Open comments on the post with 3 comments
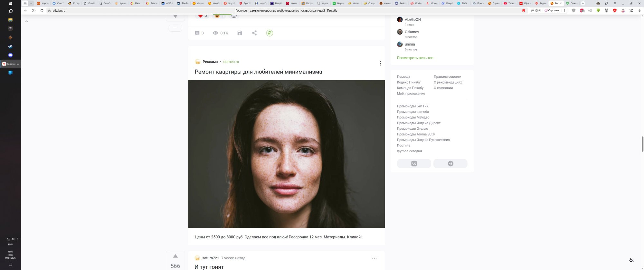This screenshot has height=270, width=644. pyautogui.click(x=199, y=33)
